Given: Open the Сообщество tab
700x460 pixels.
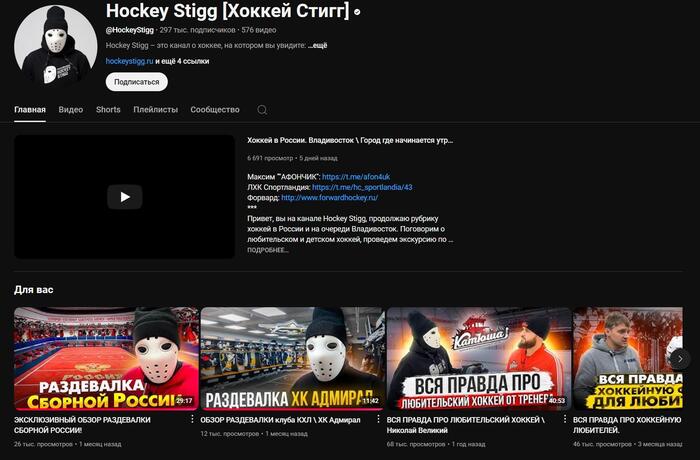Looking at the screenshot, I should [x=215, y=110].
